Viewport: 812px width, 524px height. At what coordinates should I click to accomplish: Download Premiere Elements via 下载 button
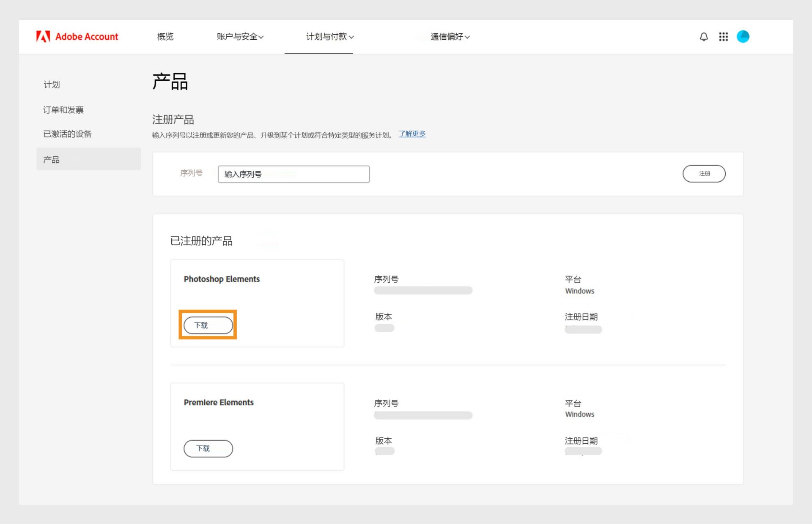[208, 448]
